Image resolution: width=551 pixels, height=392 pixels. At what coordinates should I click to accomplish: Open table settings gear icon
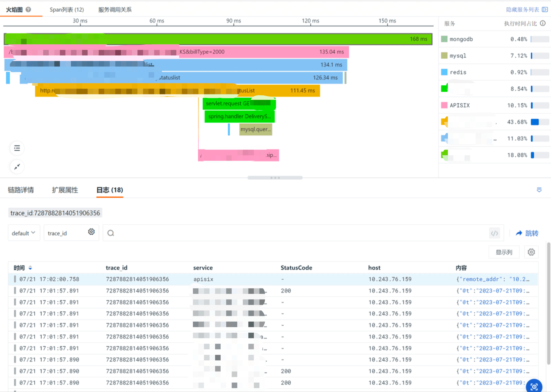pos(531,252)
